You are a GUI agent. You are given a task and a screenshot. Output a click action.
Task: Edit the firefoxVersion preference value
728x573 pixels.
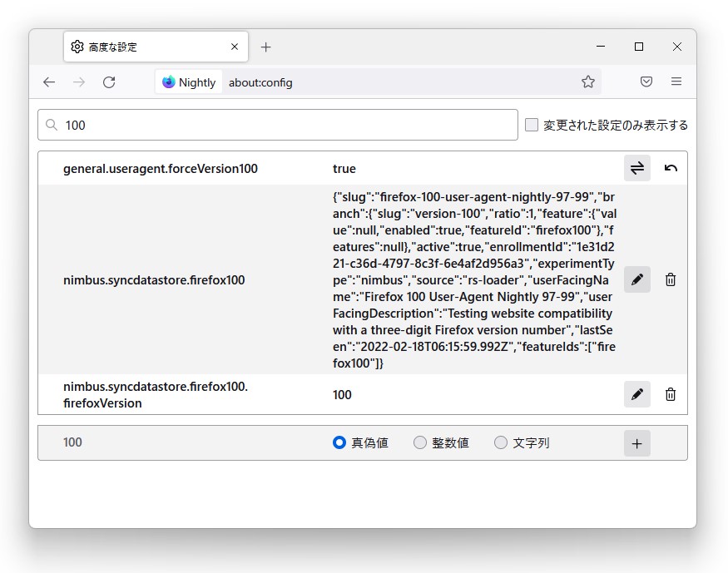coord(636,394)
